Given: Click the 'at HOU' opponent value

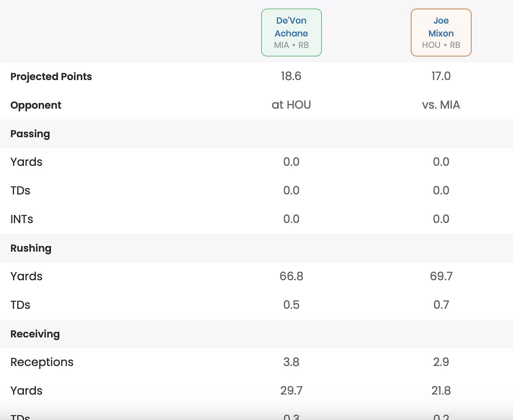Looking at the screenshot, I should pos(291,105).
